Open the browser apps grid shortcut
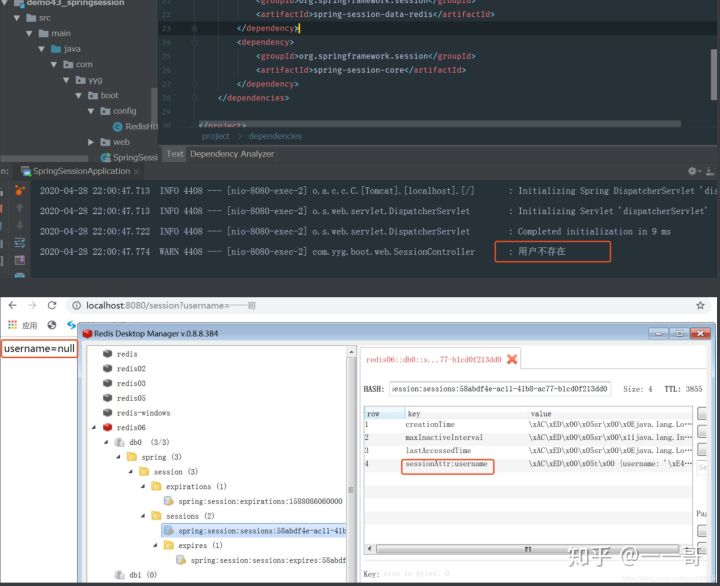The height and width of the screenshot is (586, 720). coord(13,325)
